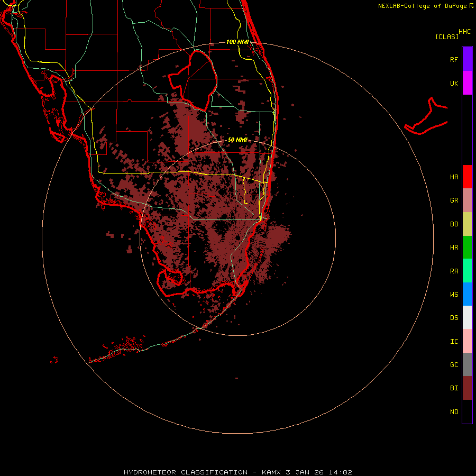Click the RF purple legend swatch
Screen dimensions: 476x476
tap(467, 59)
